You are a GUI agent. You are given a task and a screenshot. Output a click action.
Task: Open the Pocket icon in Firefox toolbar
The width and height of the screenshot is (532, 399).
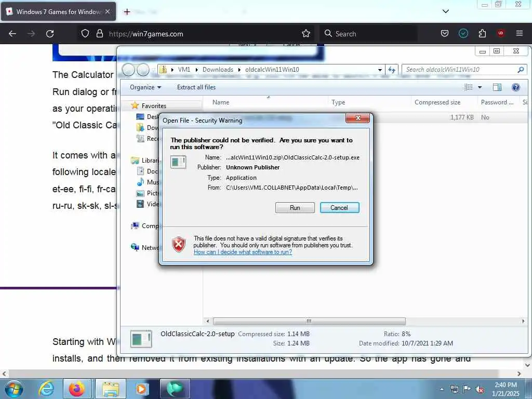[x=445, y=34]
